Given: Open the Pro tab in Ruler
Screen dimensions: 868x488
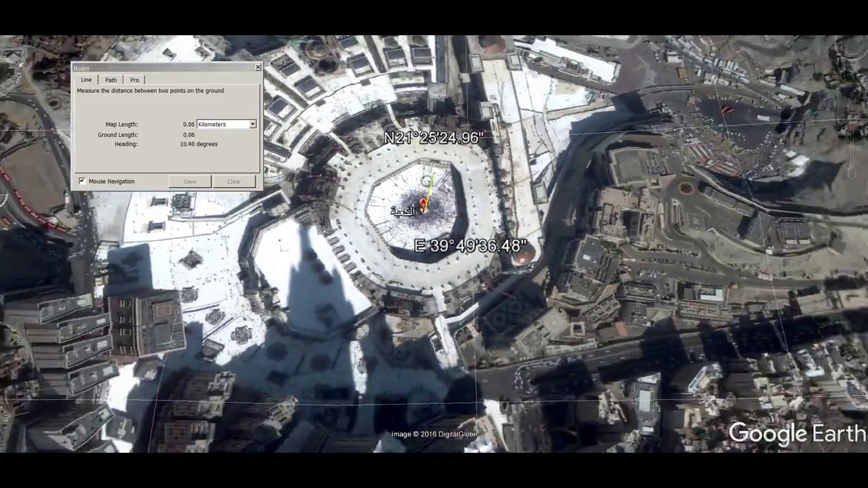Looking at the screenshot, I should 134,80.
